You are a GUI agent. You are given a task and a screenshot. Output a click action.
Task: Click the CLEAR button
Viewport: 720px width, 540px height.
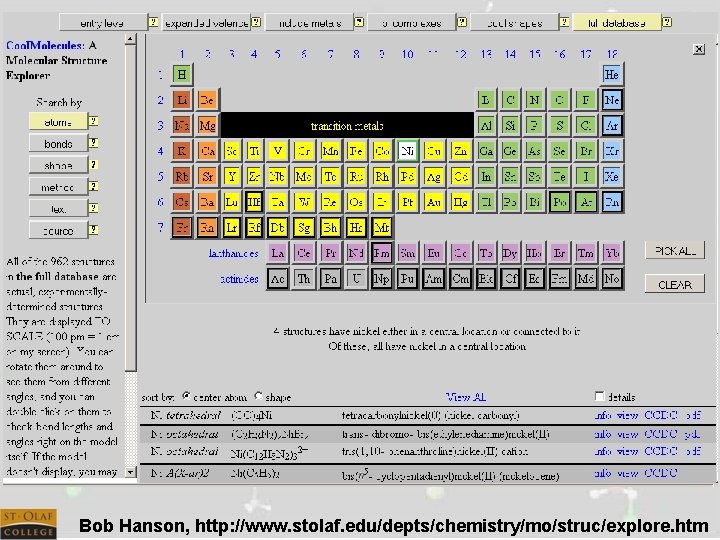pyautogui.click(x=675, y=284)
